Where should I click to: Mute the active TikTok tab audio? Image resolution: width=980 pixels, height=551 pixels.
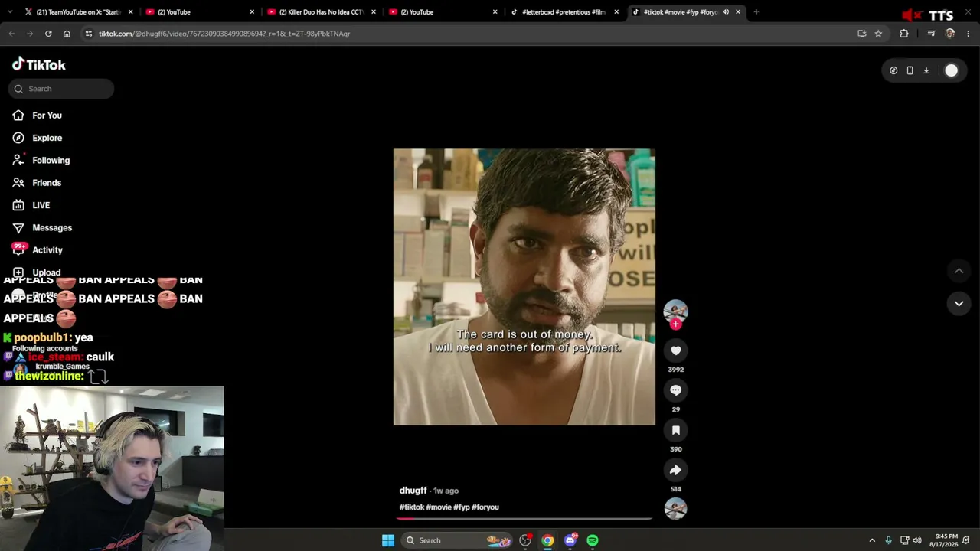(726, 12)
